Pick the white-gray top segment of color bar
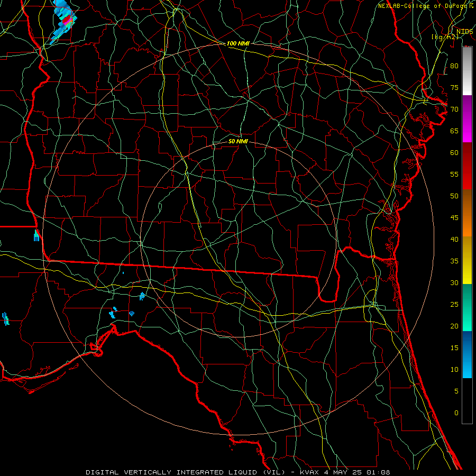Image resolution: width=476 pixels, height=476 pixels. (467, 71)
